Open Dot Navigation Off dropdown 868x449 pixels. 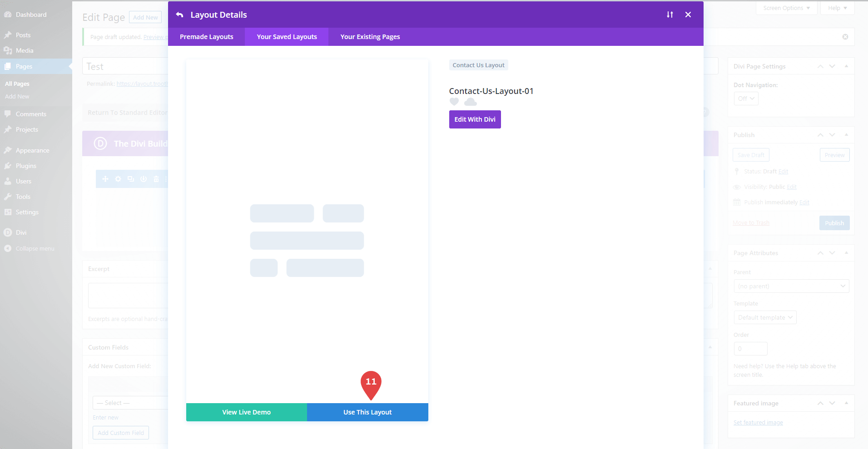click(746, 99)
